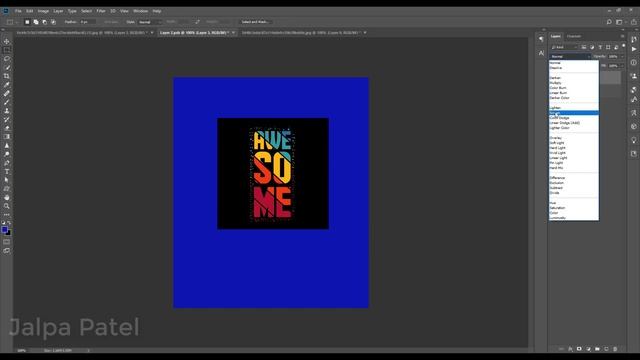Open the Opacity value dropdown arrow
The height and width of the screenshot is (360, 640).
(x=622, y=57)
